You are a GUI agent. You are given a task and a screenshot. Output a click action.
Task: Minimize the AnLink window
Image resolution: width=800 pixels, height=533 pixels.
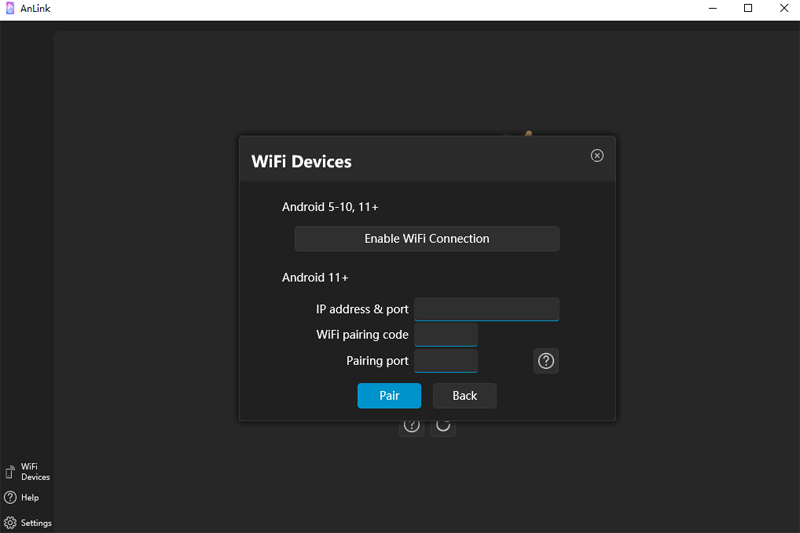[x=711, y=8]
